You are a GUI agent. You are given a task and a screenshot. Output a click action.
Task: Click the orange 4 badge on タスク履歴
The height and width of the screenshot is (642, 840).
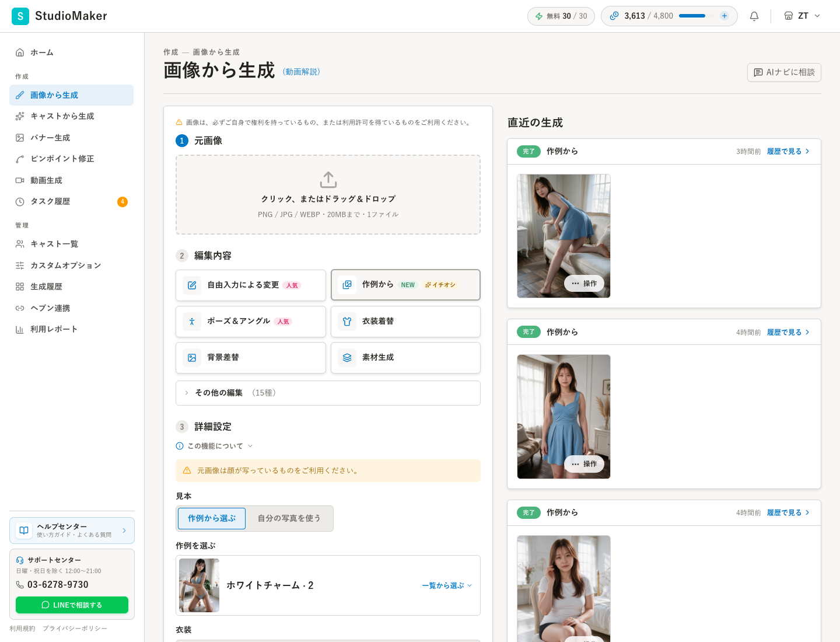pos(123,202)
